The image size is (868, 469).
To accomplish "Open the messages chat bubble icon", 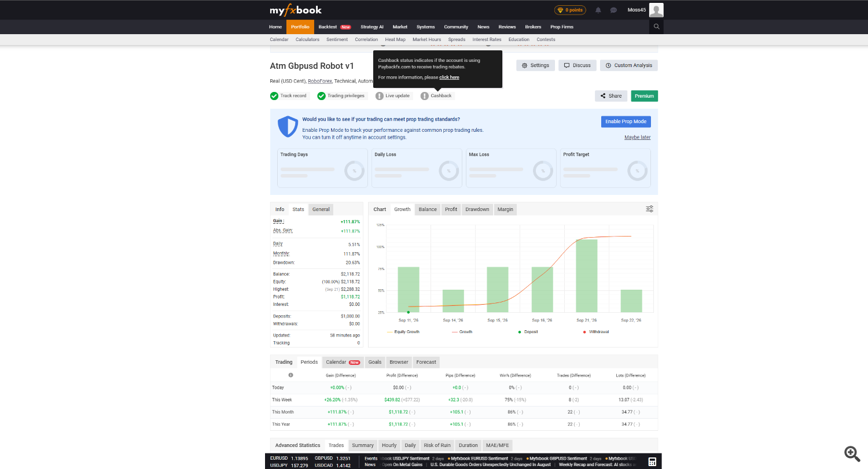I will coord(613,10).
